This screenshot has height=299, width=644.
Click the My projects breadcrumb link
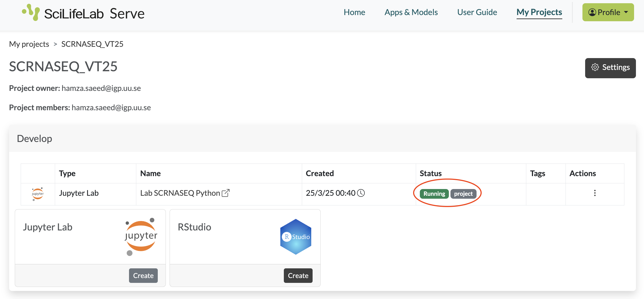[x=29, y=44]
